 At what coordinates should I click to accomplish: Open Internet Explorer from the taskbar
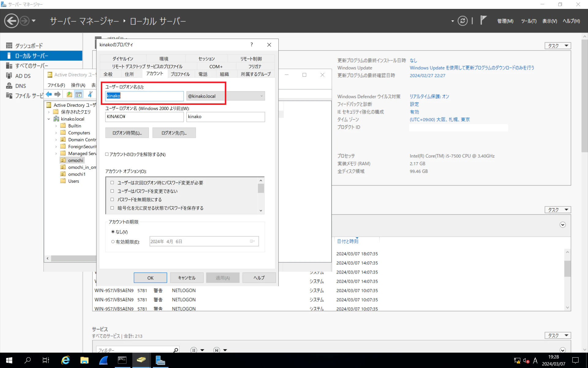pos(66,360)
